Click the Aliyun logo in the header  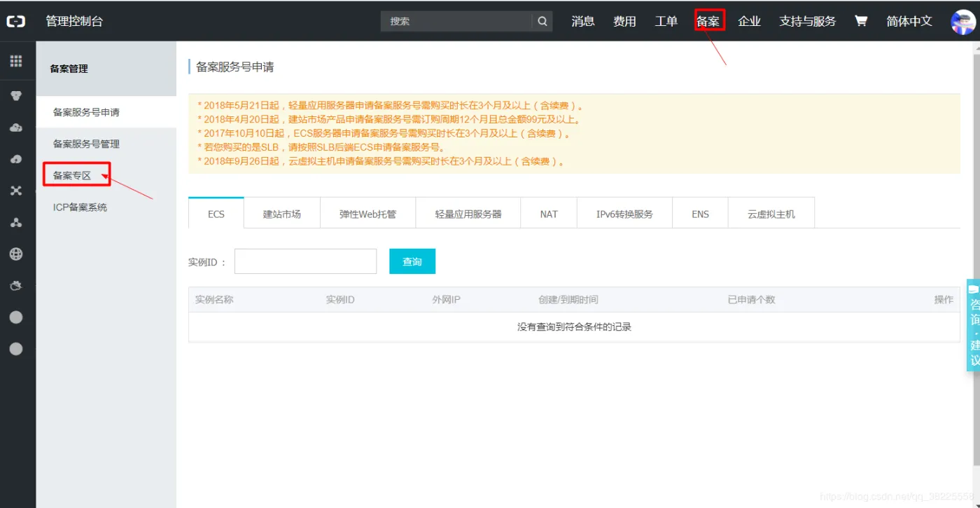[x=16, y=22]
